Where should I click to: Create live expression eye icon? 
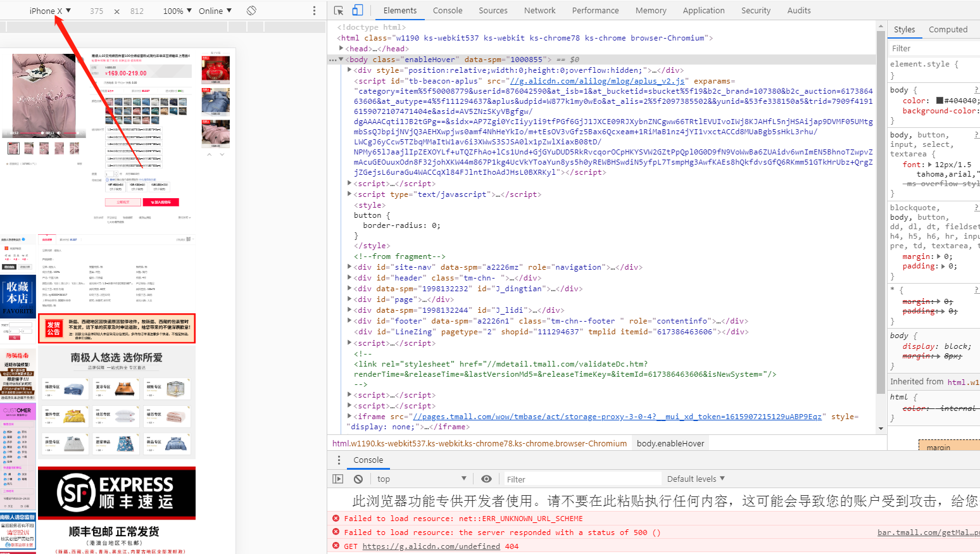[x=486, y=479]
